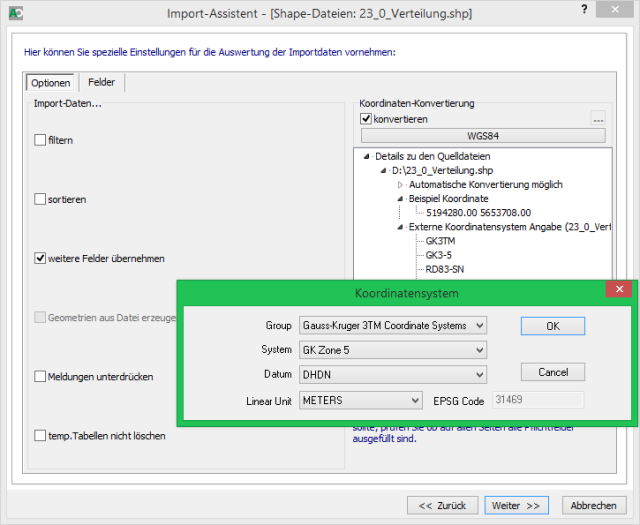
Task: Open the ellipsis button beside konvertieren
Action: tap(598, 119)
